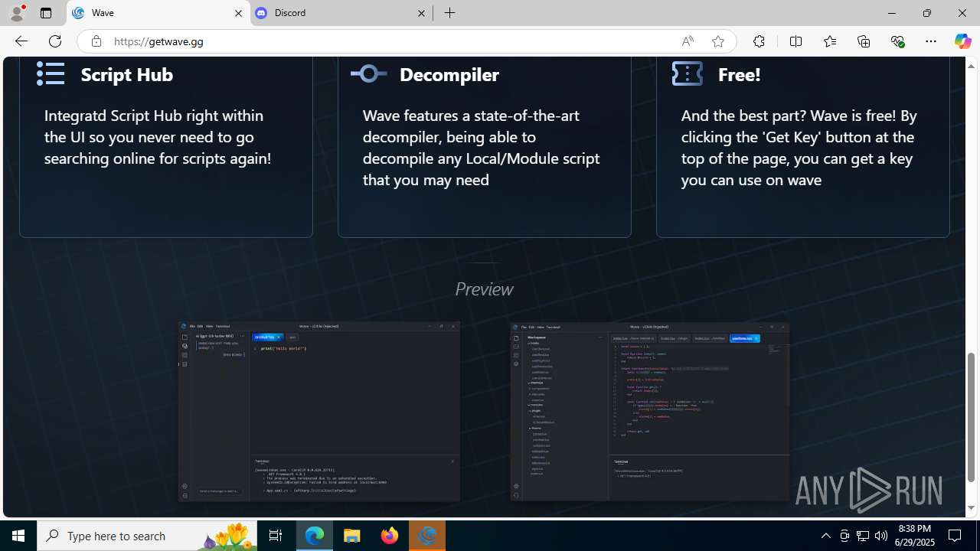Open volume control in tray
Screen dimensions: 980x551
881,536
